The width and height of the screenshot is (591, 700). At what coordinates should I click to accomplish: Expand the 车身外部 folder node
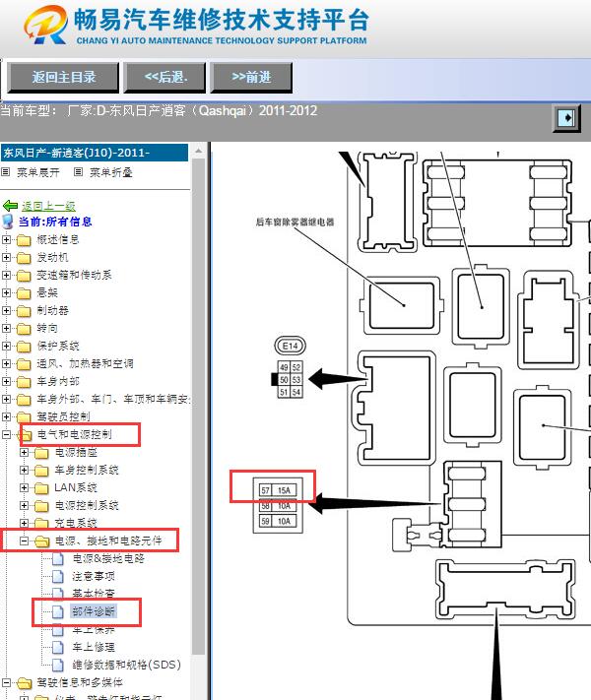pos(6,399)
